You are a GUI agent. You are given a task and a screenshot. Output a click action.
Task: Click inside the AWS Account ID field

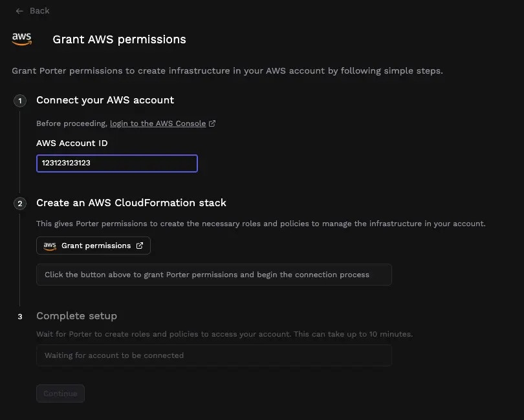(116, 163)
